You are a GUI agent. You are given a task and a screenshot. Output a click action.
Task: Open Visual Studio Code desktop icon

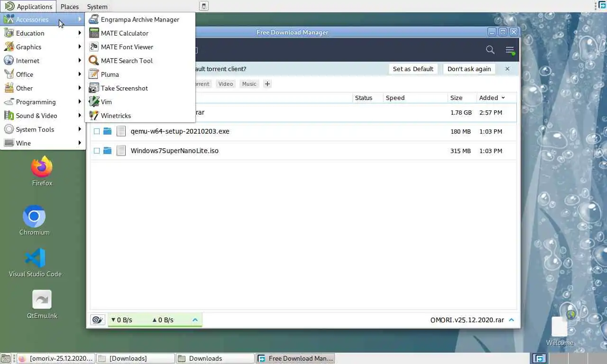coord(35,263)
